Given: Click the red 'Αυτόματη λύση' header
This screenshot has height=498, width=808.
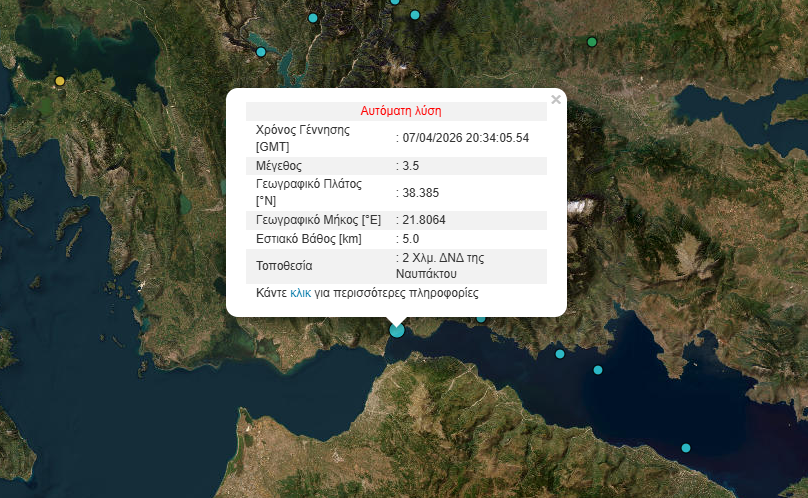Looking at the screenshot, I should [400, 111].
